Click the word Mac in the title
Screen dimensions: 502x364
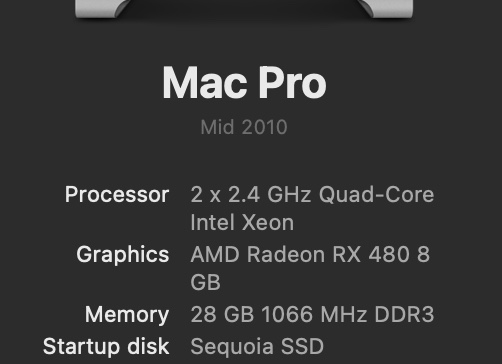click(205, 83)
